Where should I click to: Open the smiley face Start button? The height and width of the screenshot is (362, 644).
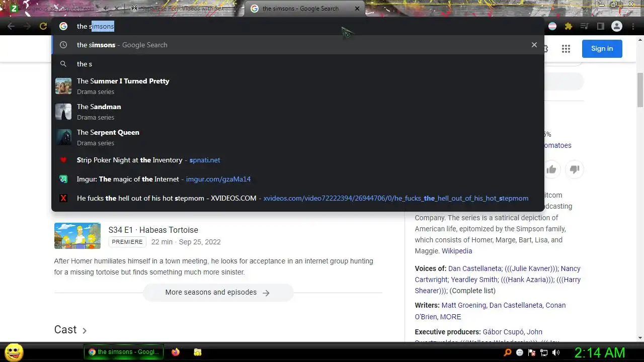(x=14, y=352)
